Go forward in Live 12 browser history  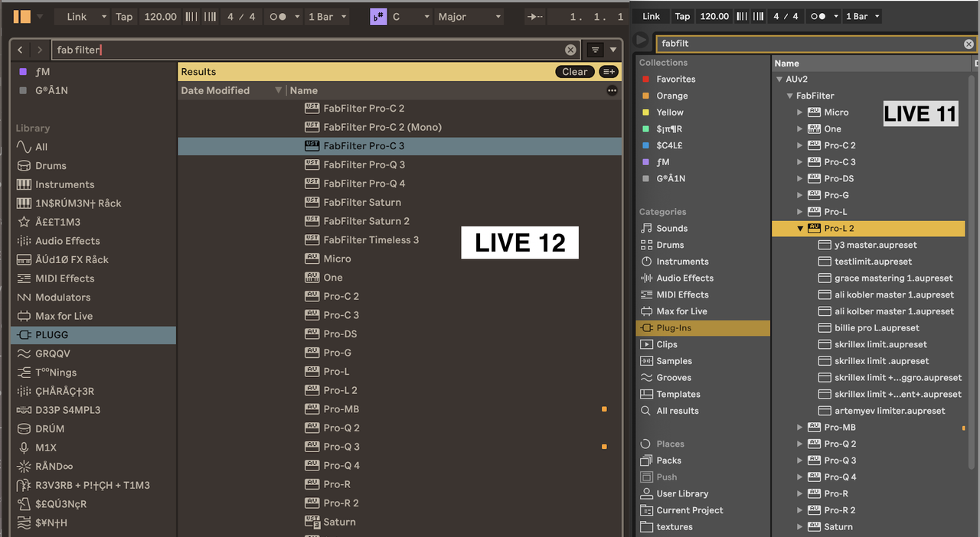[40, 50]
